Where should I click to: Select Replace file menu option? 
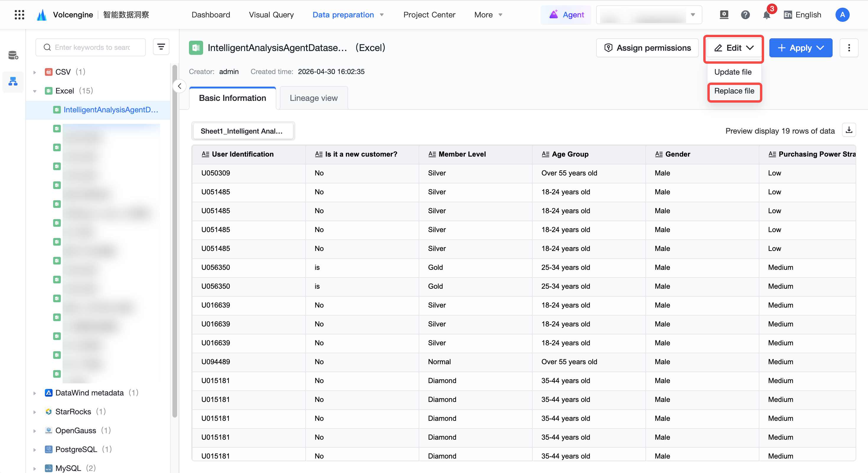point(734,91)
